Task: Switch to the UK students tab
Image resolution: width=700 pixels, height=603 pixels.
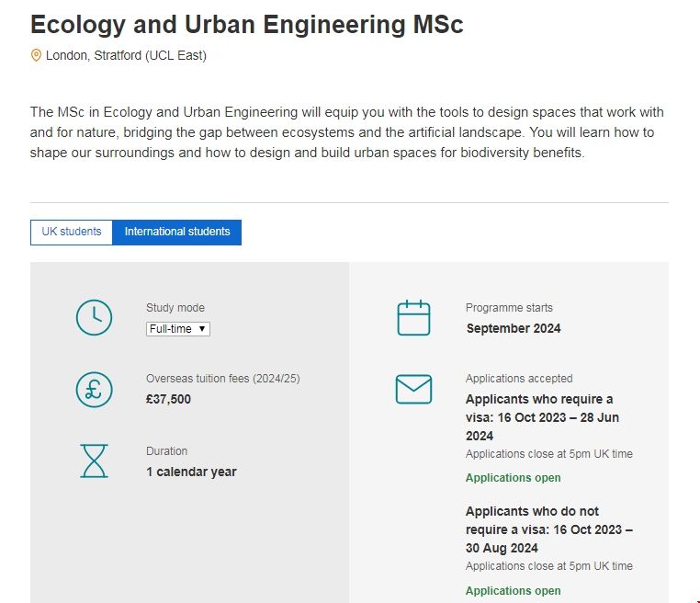Action: (x=72, y=232)
